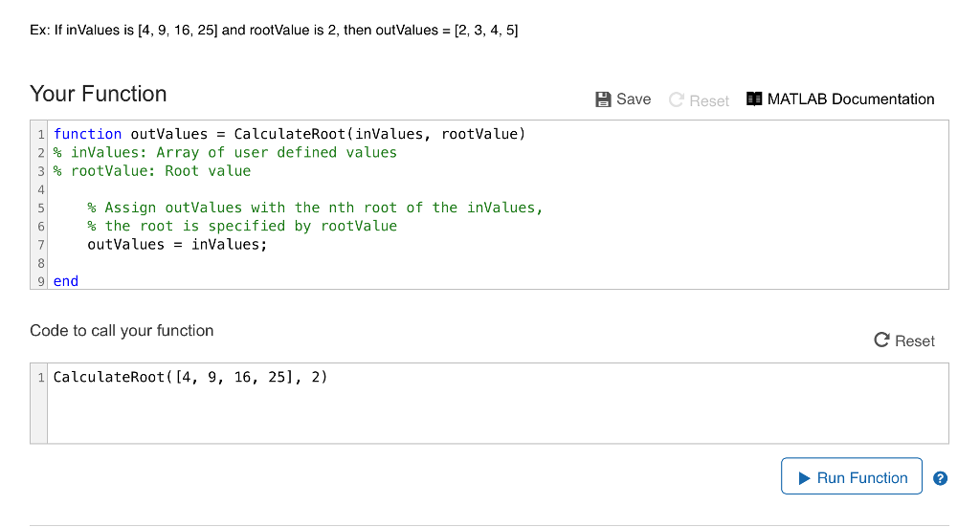Image resolution: width=980 pixels, height=527 pixels.
Task: Click empty line 8 in function editor
Action: [x=498, y=263]
